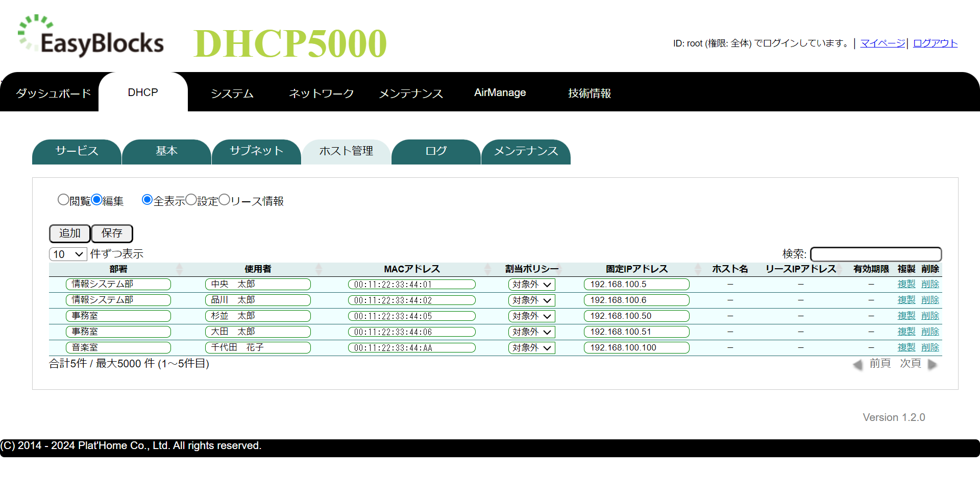
Task: Click the 検索 search input field
Action: pos(876,254)
